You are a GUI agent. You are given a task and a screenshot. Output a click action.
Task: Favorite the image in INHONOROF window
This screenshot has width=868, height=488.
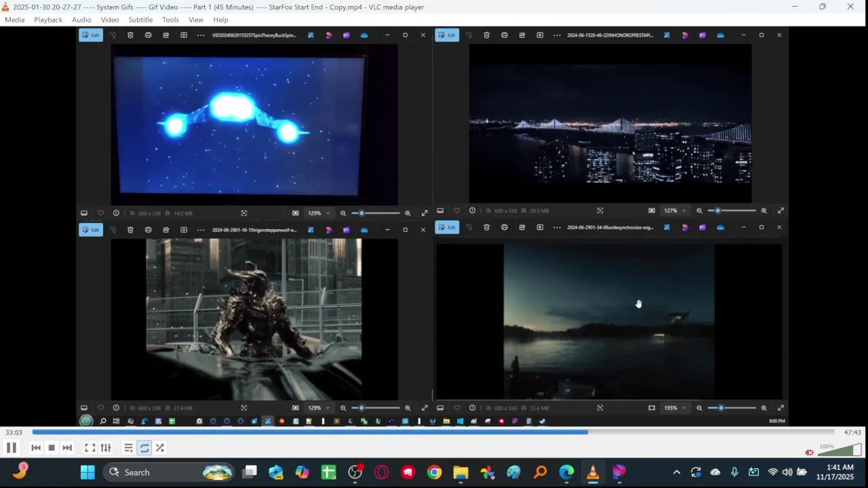coord(456,211)
